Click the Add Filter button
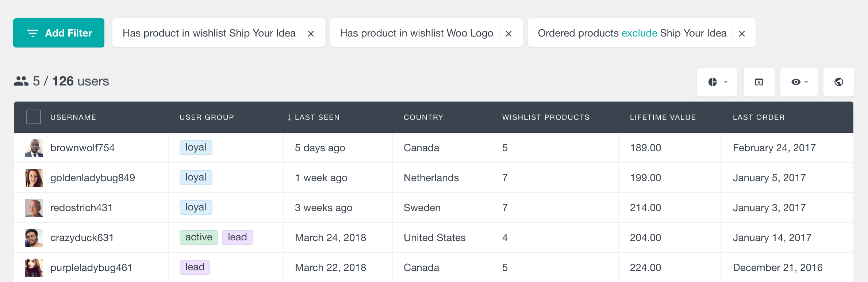The image size is (868, 282). [59, 33]
